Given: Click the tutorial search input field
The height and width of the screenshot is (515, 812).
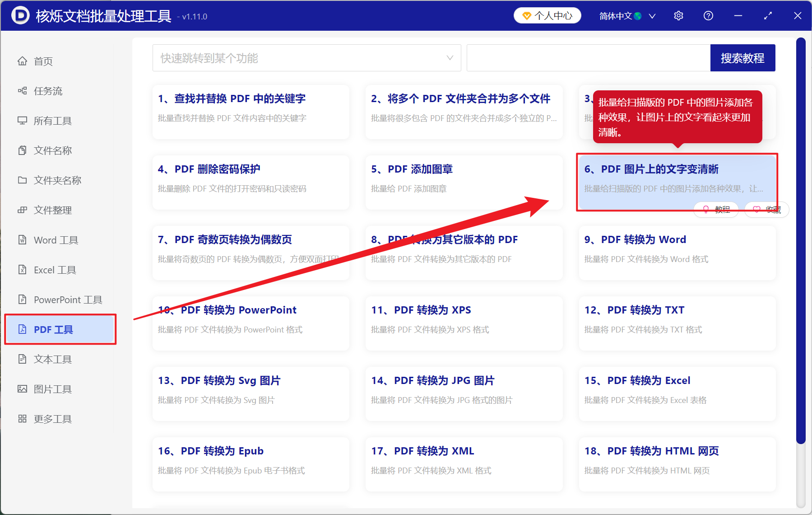Looking at the screenshot, I should pyautogui.click(x=587, y=58).
